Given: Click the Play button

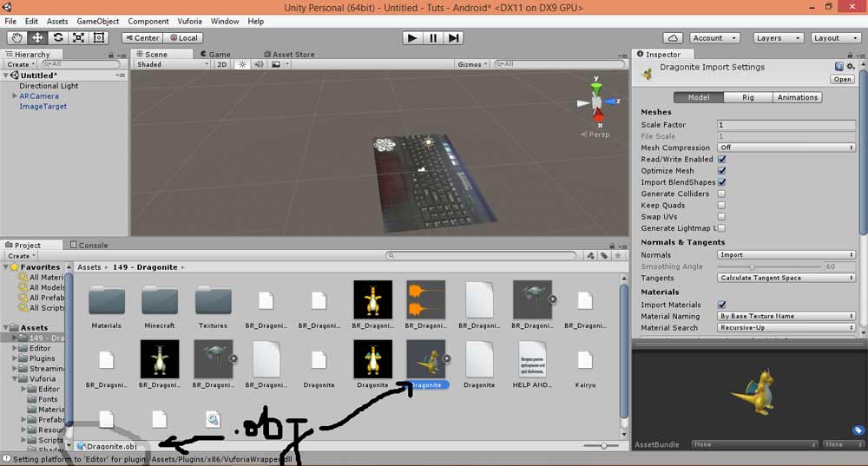Looking at the screenshot, I should point(411,37).
